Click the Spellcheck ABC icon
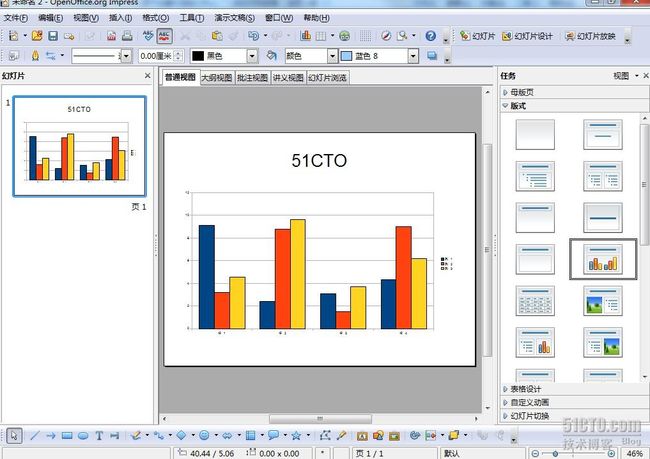Viewport: 650px width, 459px height. [x=148, y=36]
